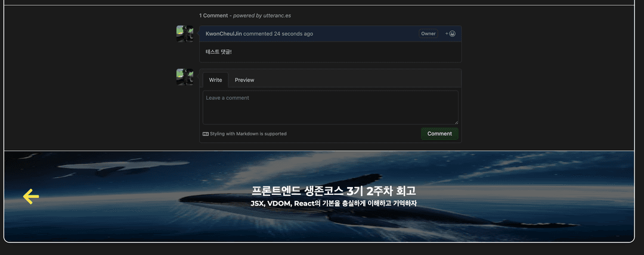The image size is (644, 255).
Task: Click the 24 seconds ago timestamp
Action: coord(293,34)
